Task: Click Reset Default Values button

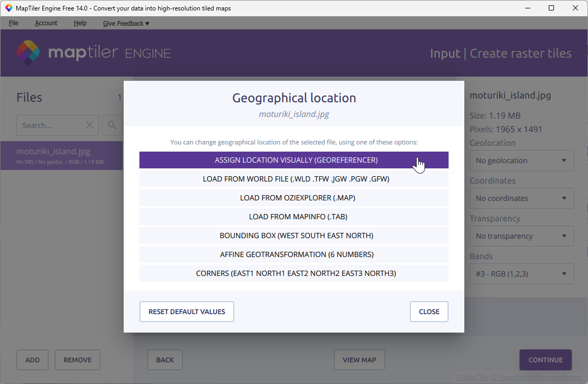Action: click(187, 312)
